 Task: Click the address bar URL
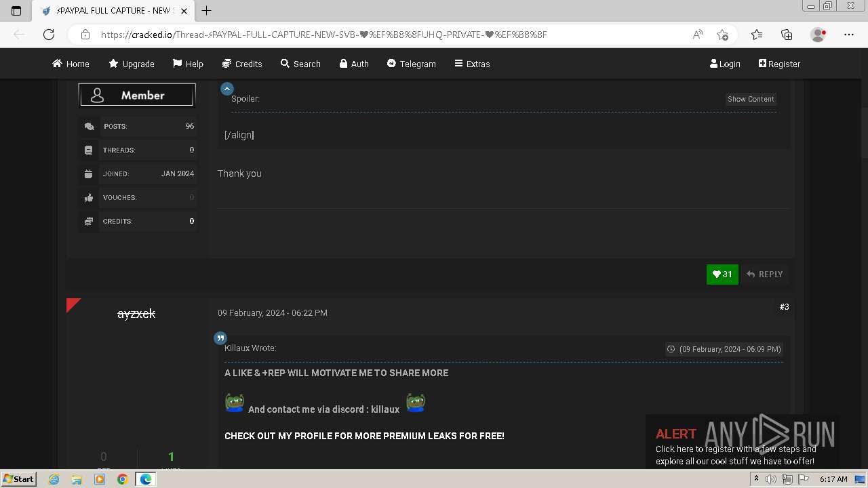324,35
